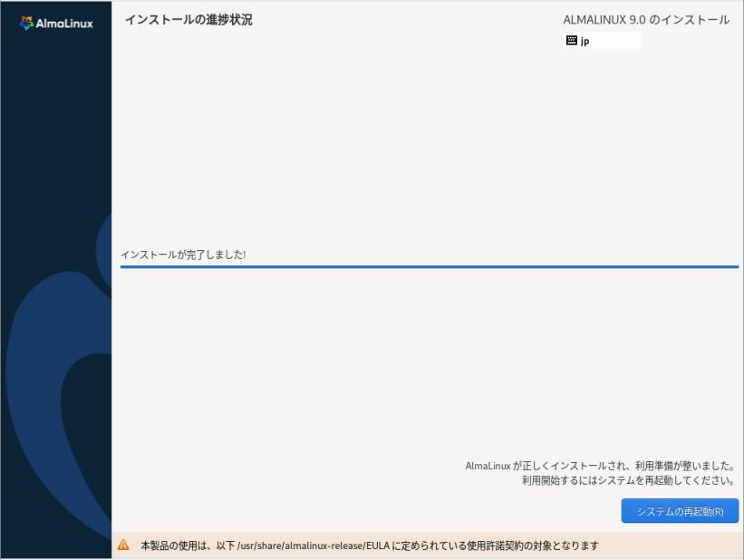Click the EULA license notice message

click(x=370, y=546)
